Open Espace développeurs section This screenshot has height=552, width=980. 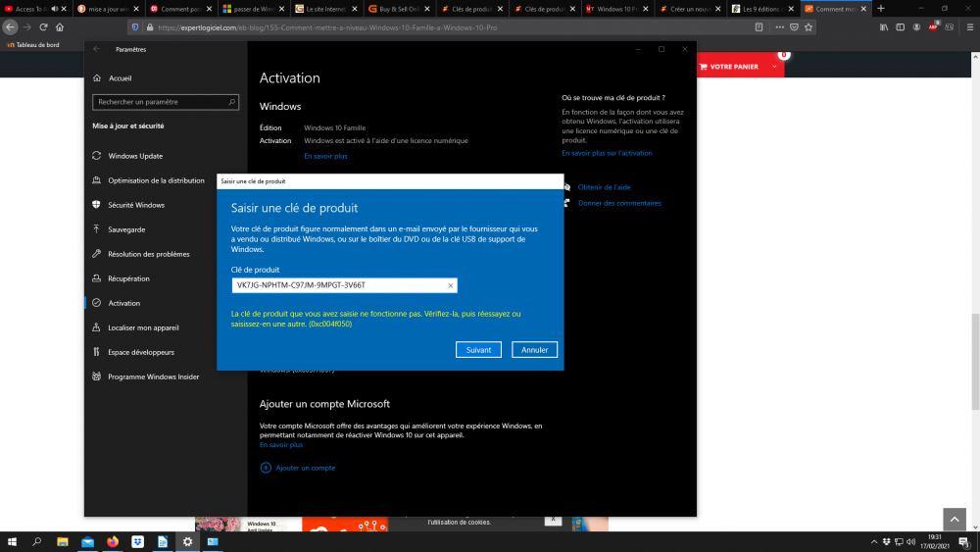click(141, 352)
